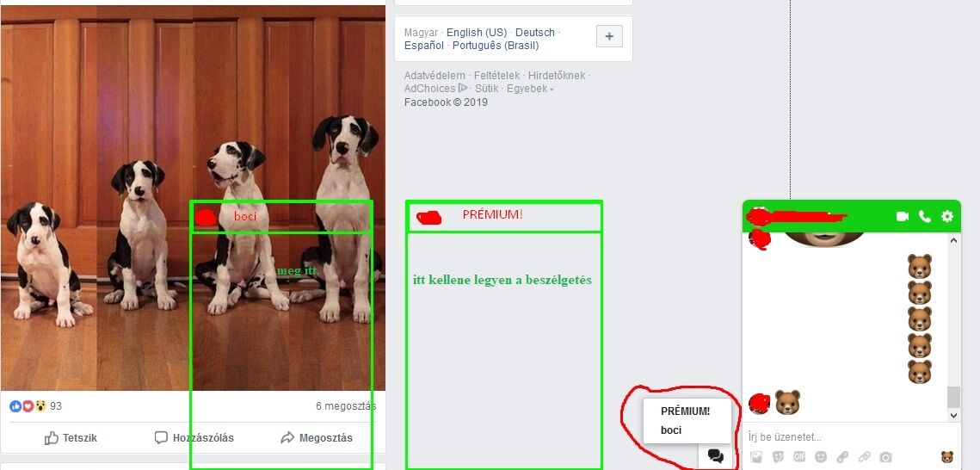Click into the Írj be üzenetet field
980x470 pixels.
(851, 437)
